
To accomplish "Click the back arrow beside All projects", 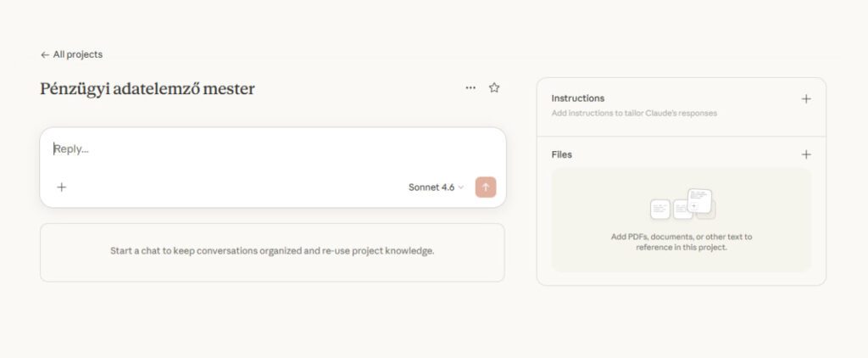I will [45, 54].
